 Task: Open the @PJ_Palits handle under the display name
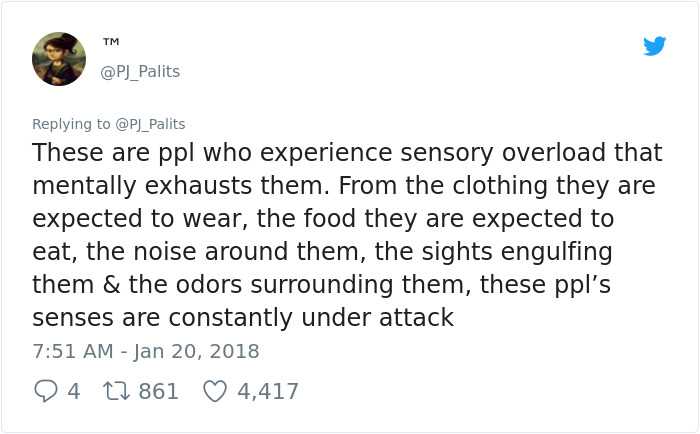pos(140,71)
